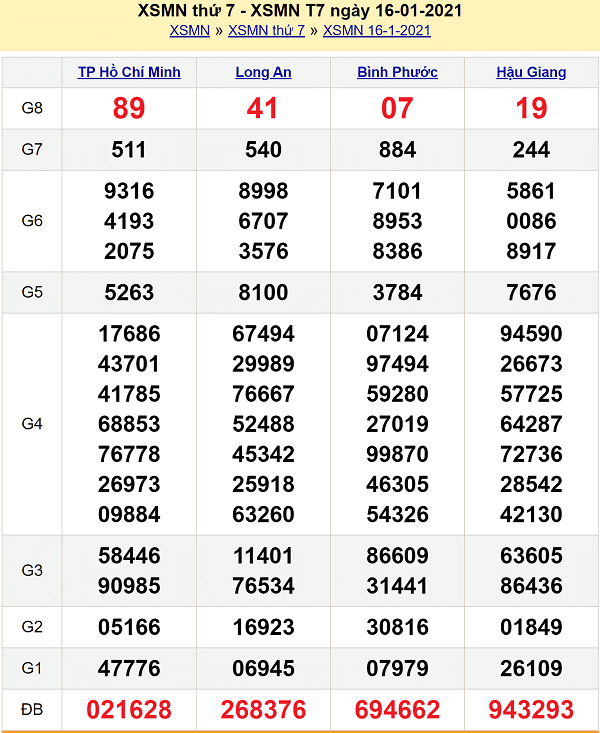Open the Bình Phước column link
600x733 pixels.
[x=398, y=72]
